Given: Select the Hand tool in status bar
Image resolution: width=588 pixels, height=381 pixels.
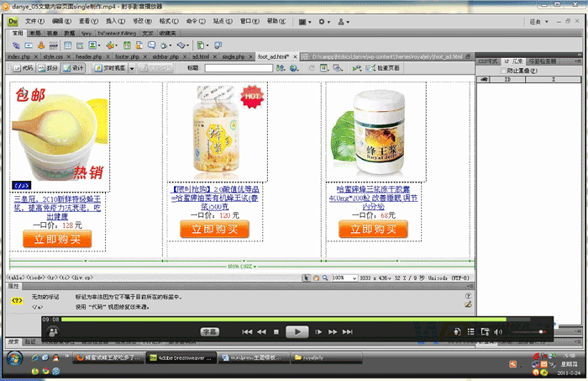Looking at the screenshot, I should tap(316, 278).
